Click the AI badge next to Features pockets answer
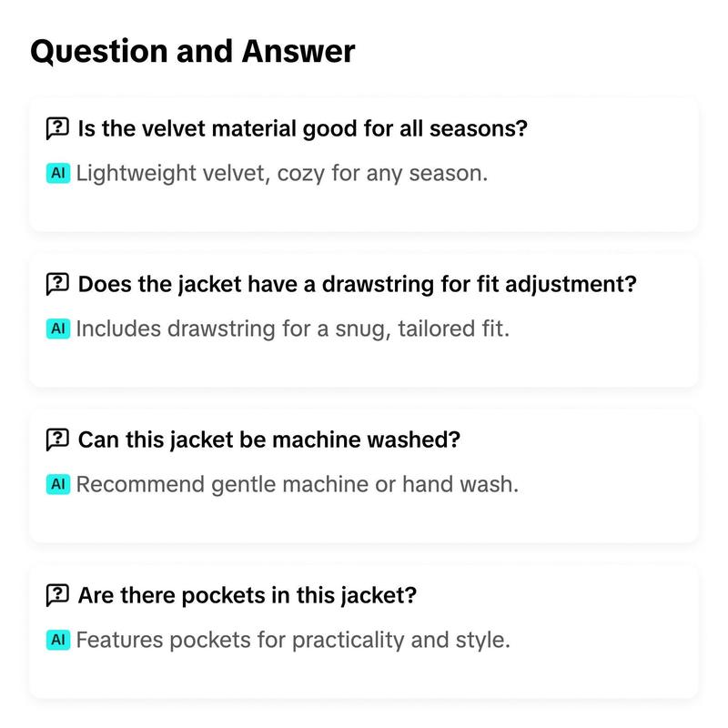Image resolution: width=728 pixels, height=728 pixels. pyautogui.click(x=58, y=640)
